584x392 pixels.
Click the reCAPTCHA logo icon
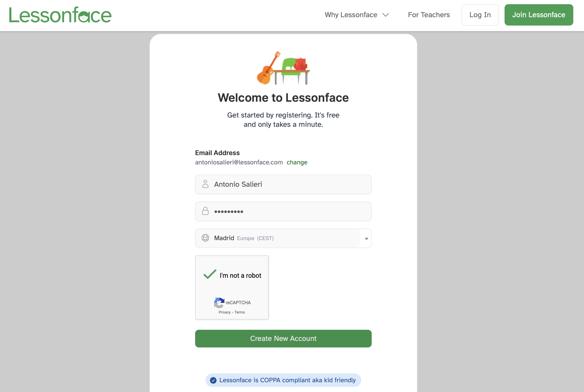[x=219, y=303]
